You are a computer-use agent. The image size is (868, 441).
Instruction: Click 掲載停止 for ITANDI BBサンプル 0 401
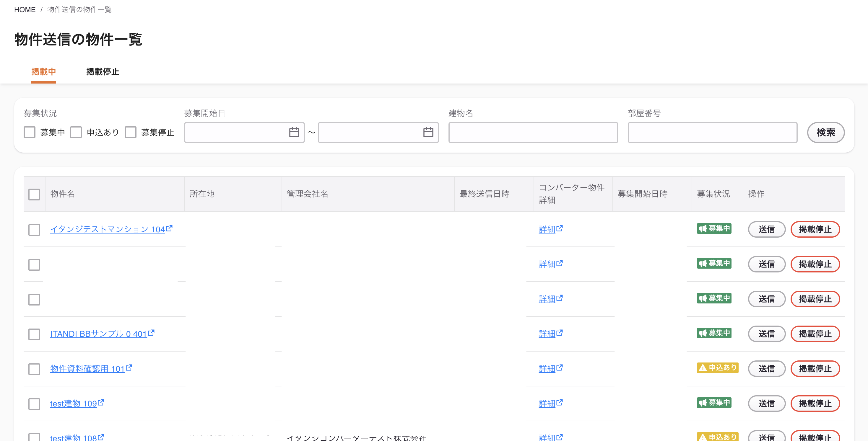click(815, 334)
